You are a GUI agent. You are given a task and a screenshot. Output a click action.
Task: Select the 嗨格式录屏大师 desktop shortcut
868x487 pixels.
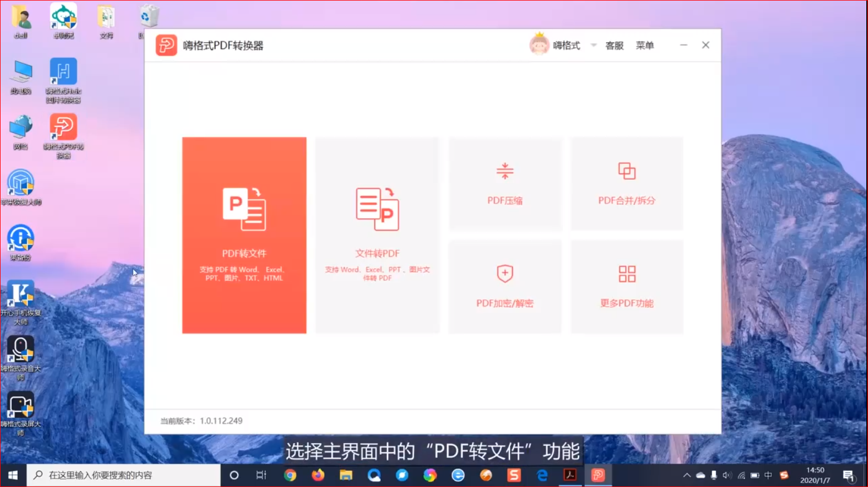pos(21,414)
